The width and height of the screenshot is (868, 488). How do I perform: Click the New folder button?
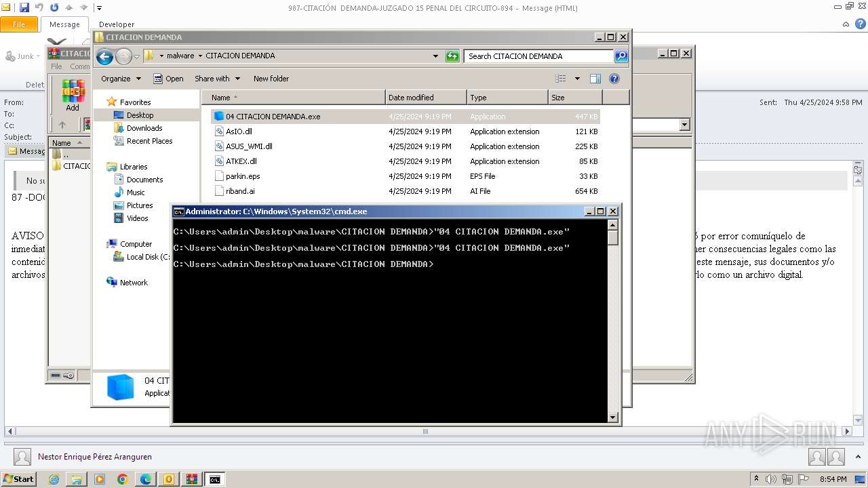(271, 79)
